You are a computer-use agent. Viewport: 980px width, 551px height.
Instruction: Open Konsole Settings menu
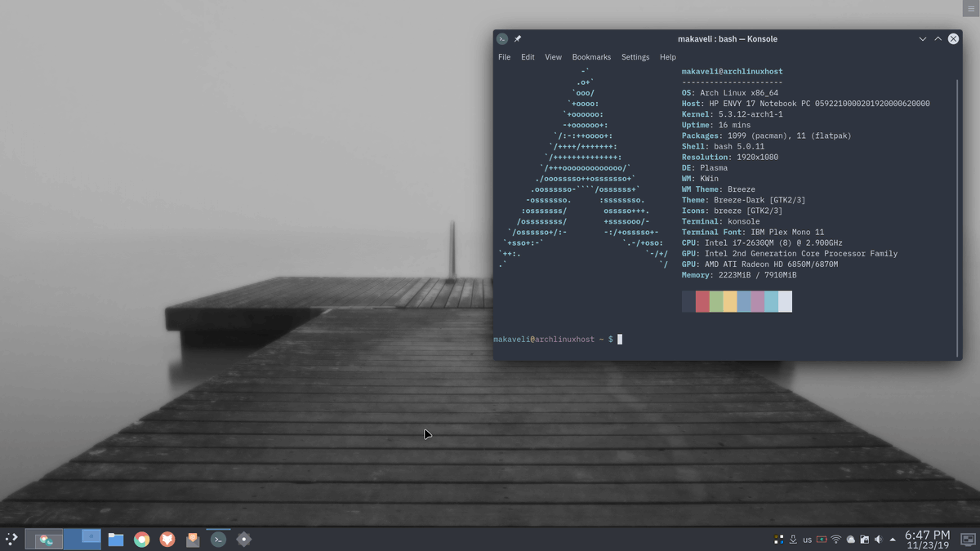pos(635,57)
